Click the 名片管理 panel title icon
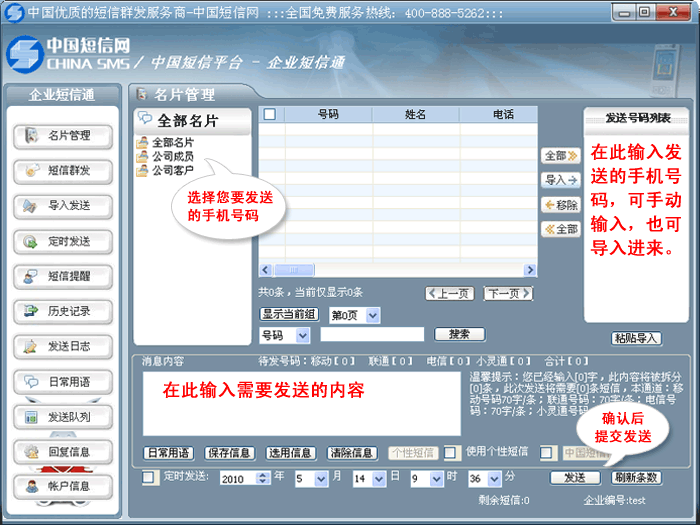The width and height of the screenshot is (700, 525). tap(142, 94)
